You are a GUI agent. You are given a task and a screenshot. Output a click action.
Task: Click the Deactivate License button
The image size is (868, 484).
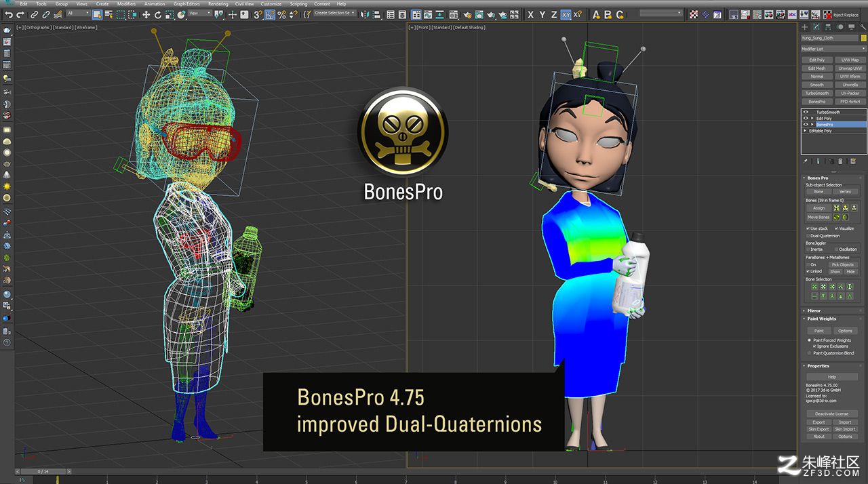832,414
